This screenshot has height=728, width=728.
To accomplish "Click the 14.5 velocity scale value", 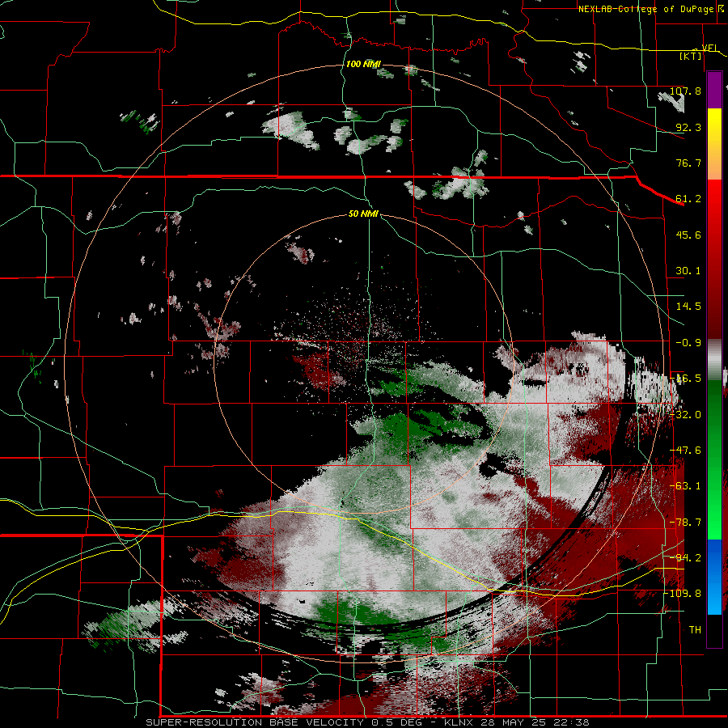I will pyautogui.click(x=688, y=307).
